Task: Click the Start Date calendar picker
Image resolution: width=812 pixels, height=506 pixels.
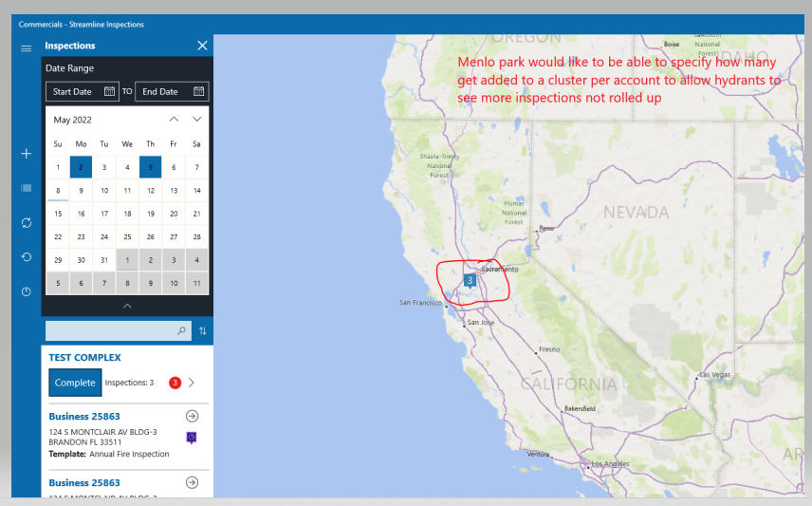Action: (109, 92)
